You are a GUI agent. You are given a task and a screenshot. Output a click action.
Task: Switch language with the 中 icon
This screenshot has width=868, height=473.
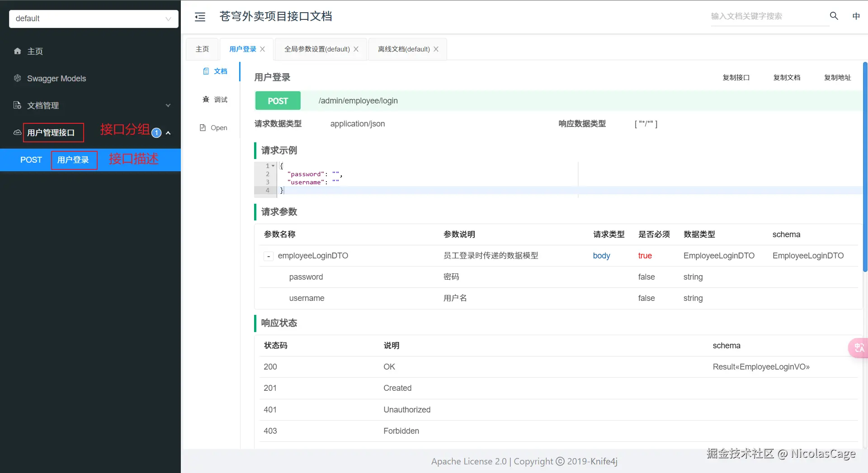point(856,16)
